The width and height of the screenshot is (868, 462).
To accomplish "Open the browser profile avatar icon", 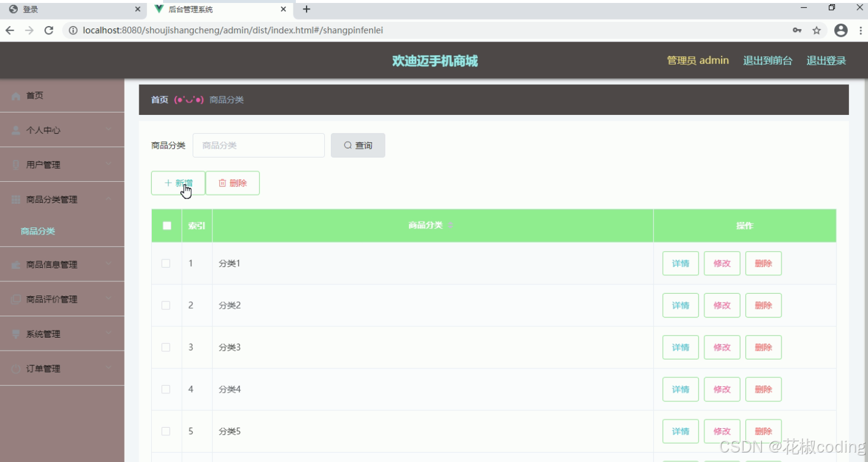I will (841, 30).
